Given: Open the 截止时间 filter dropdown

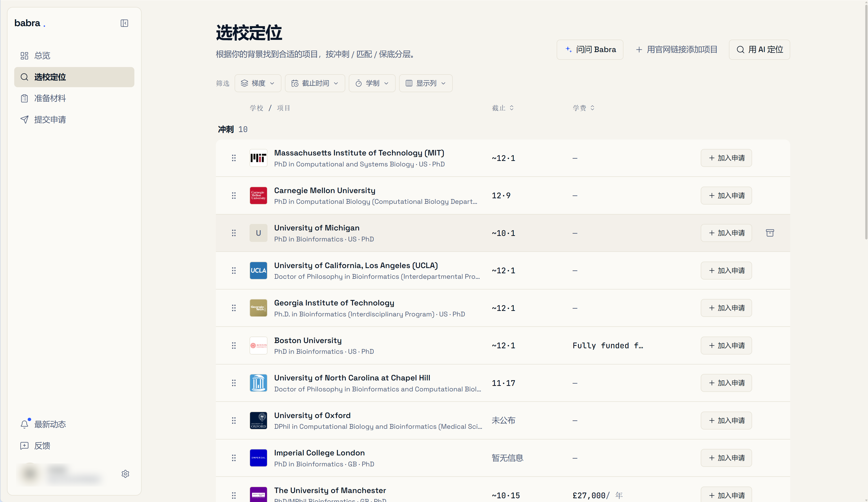Looking at the screenshot, I should pos(315,83).
